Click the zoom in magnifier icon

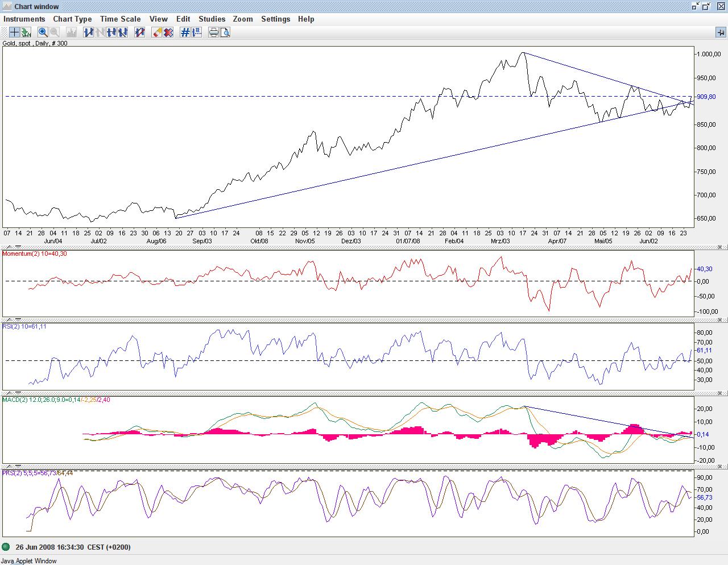pyautogui.click(x=43, y=32)
